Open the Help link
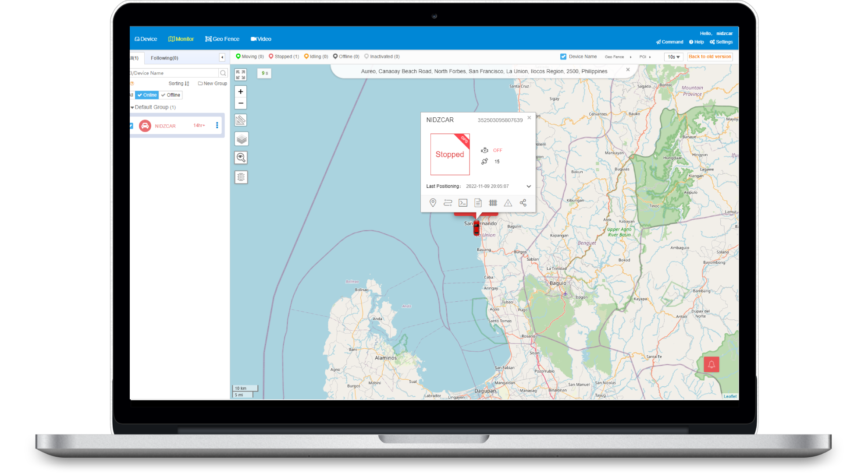868x473 pixels. [x=696, y=42]
